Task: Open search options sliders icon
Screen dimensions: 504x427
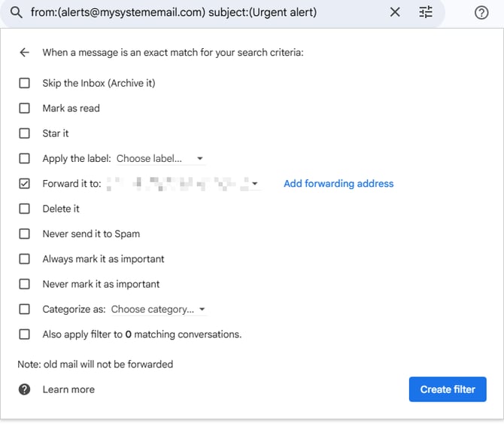Action: 426,13
